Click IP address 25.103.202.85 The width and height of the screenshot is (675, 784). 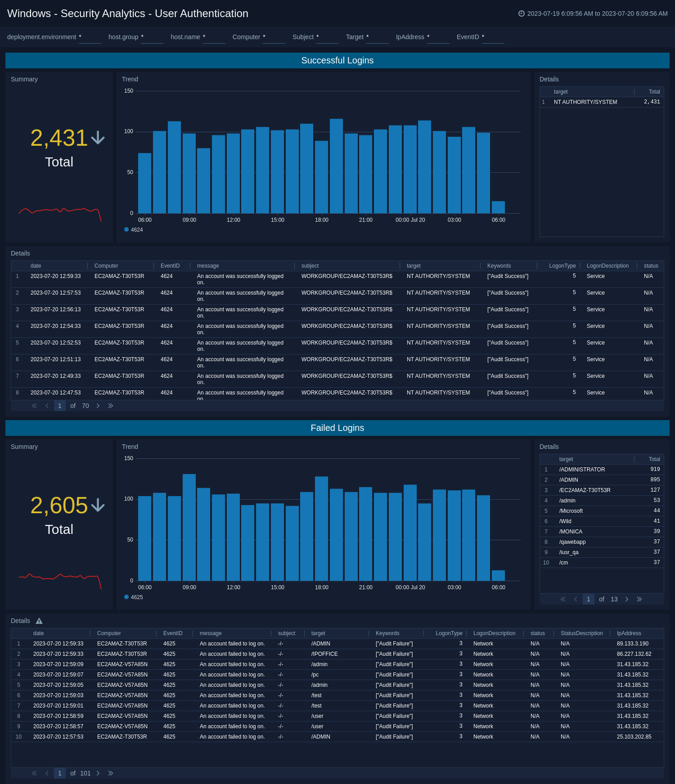click(634, 737)
